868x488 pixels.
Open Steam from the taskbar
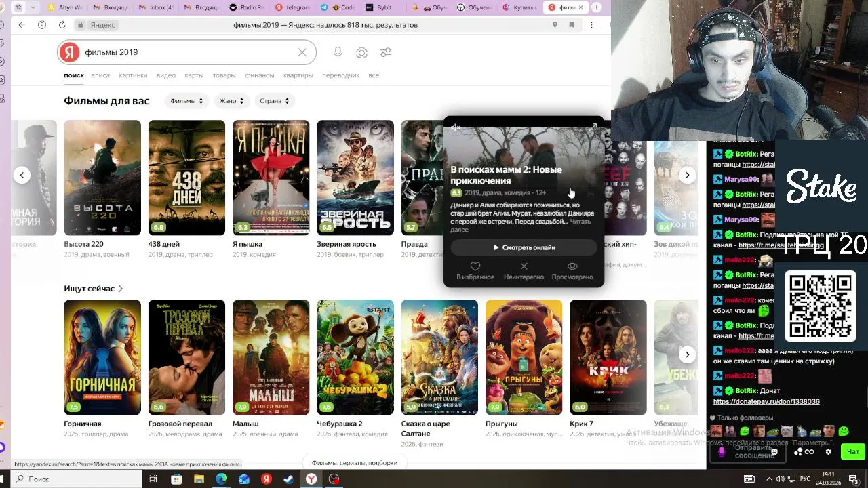point(288,479)
